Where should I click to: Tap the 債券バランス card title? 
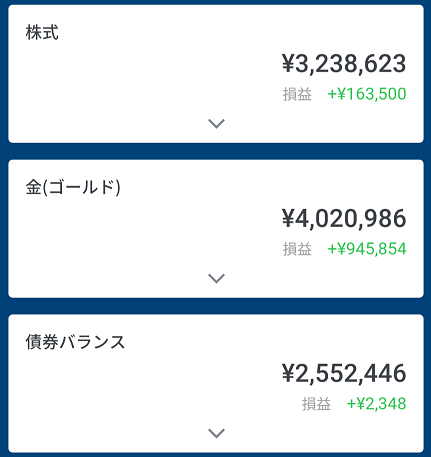pyautogui.click(x=75, y=342)
